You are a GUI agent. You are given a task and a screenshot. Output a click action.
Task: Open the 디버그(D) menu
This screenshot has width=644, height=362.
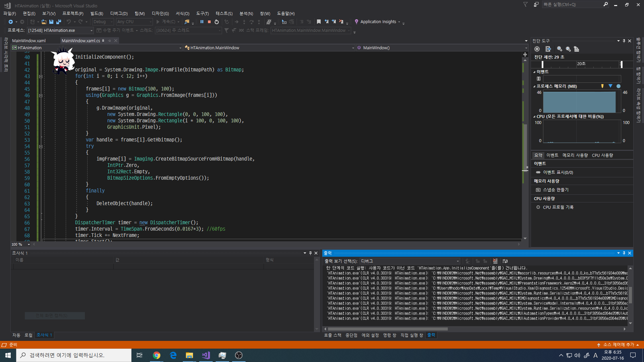pyautogui.click(x=118, y=13)
